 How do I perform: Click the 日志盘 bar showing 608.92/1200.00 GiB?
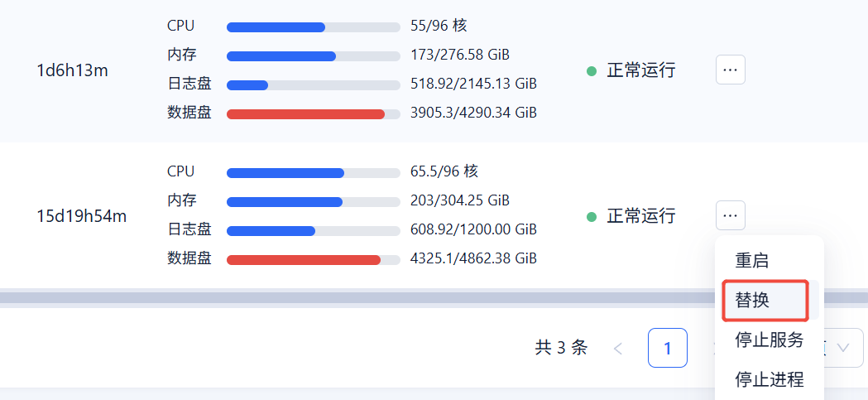point(313,230)
